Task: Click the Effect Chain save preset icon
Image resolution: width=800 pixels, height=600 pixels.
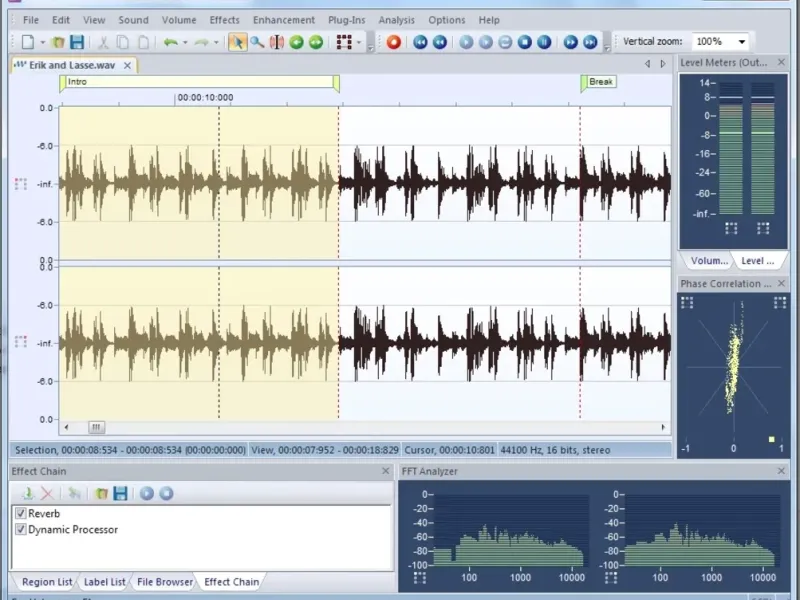Action: pos(120,493)
